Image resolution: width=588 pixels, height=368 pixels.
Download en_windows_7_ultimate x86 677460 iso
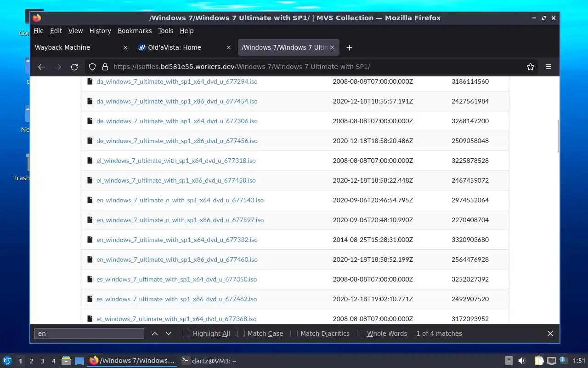177,259
